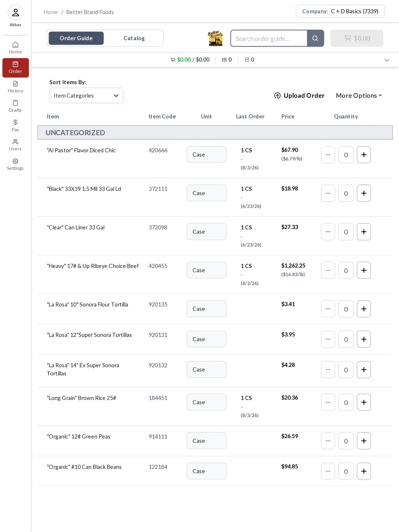This screenshot has width=399, height=532.
Task: Click the search magnifier button
Action: (315, 38)
